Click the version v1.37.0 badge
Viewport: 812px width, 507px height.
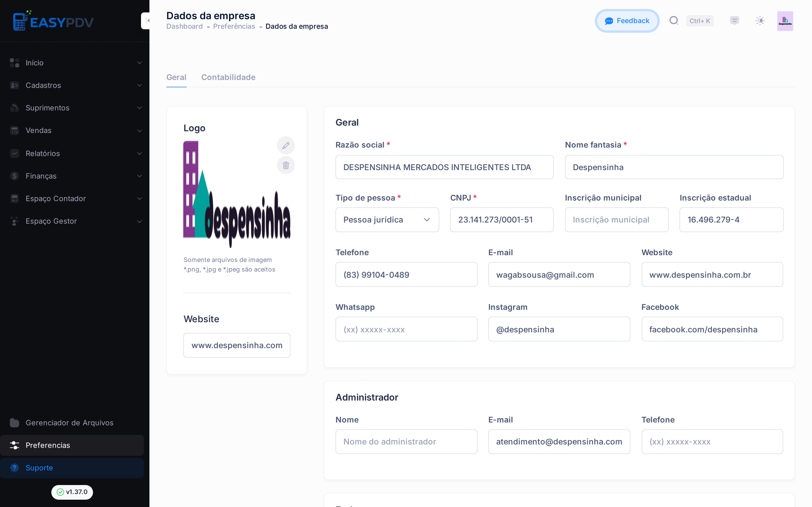72,492
